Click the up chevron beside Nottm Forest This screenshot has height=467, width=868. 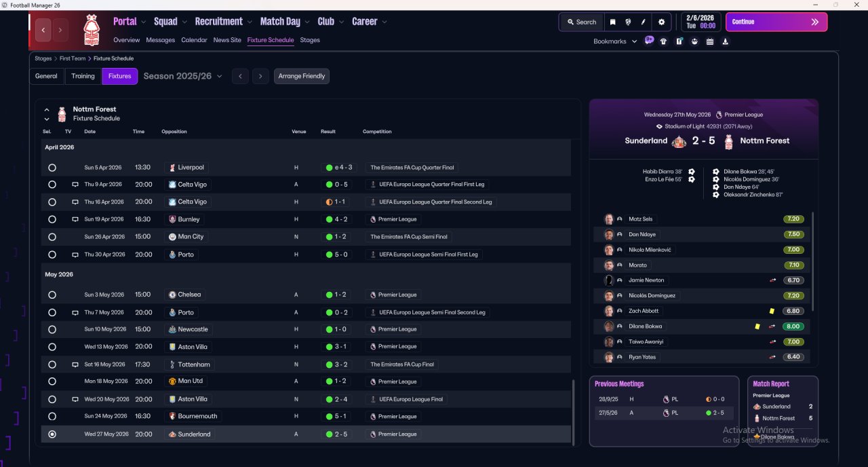(47, 109)
